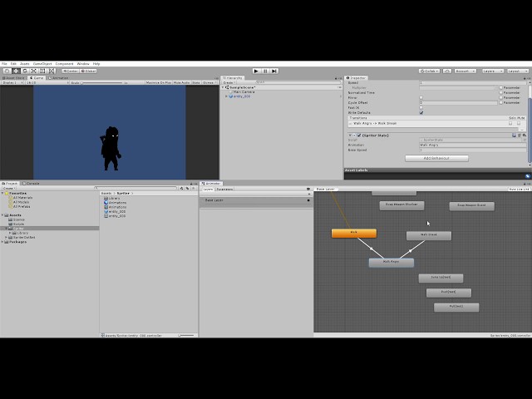
Task: Select the Scale tool
Action: 33,71
